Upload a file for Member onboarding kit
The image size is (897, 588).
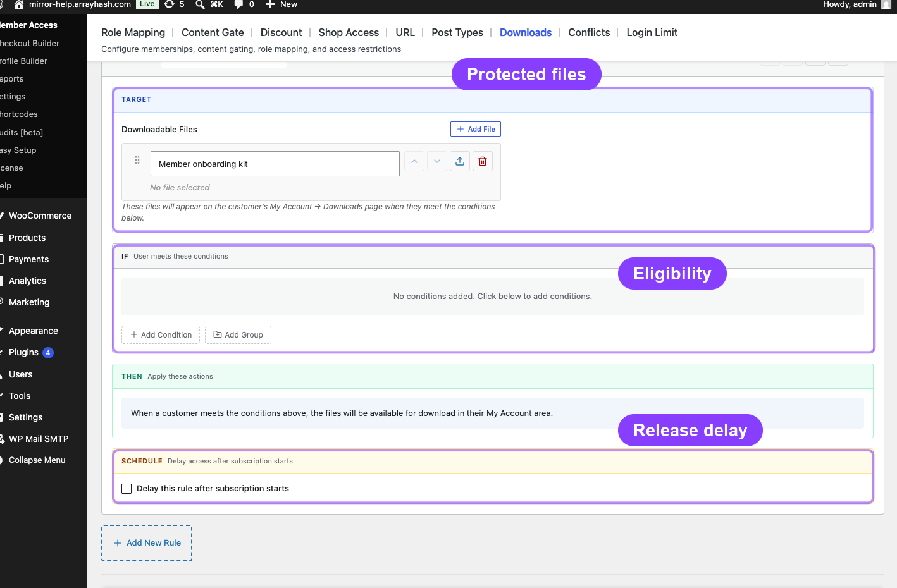(x=460, y=161)
